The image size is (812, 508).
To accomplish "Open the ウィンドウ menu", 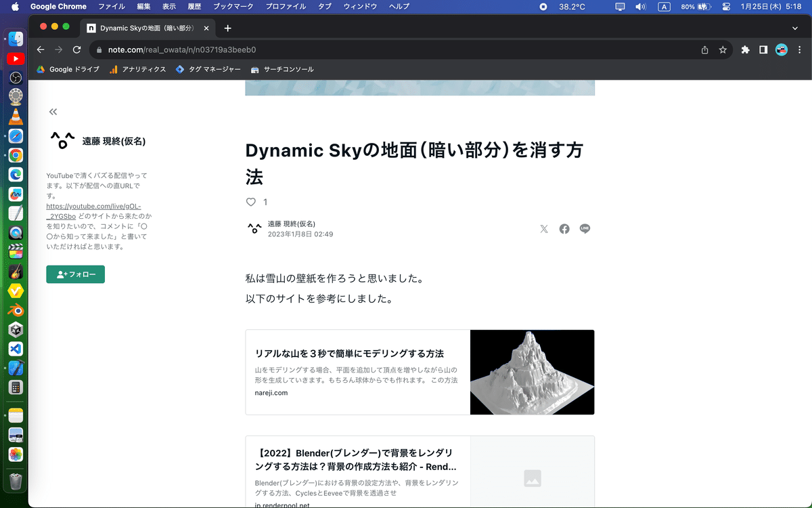I will point(360,7).
